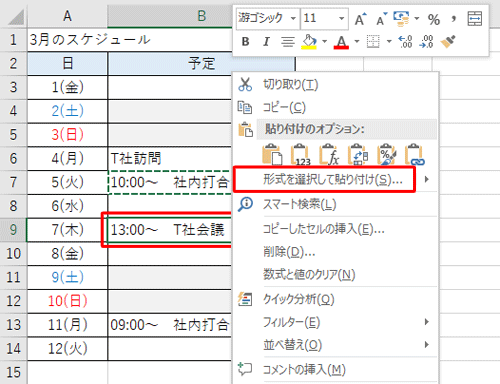Click the quick analysis icon
500x384 pixels.
pos(245,299)
